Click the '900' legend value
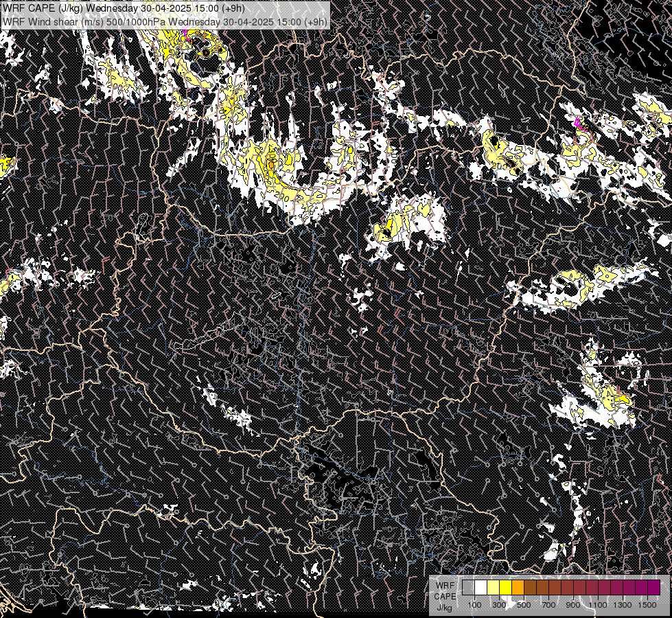This screenshot has height=618, width=672. (573, 605)
